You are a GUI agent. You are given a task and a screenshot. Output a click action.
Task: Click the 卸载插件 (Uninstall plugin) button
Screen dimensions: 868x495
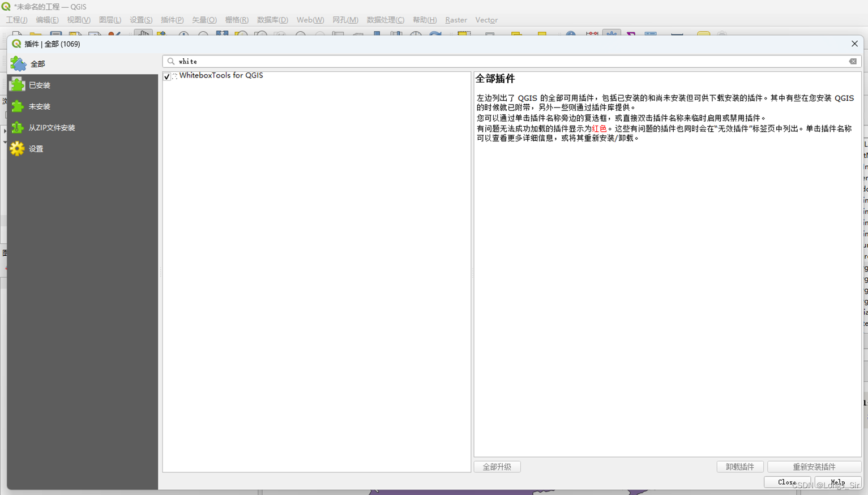pyautogui.click(x=740, y=467)
